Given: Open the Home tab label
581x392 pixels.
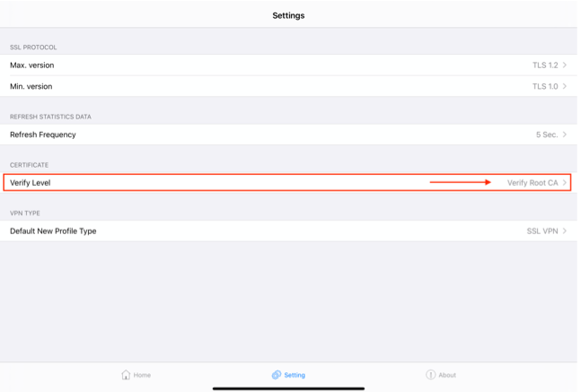Looking at the screenshot, I should 142,375.
